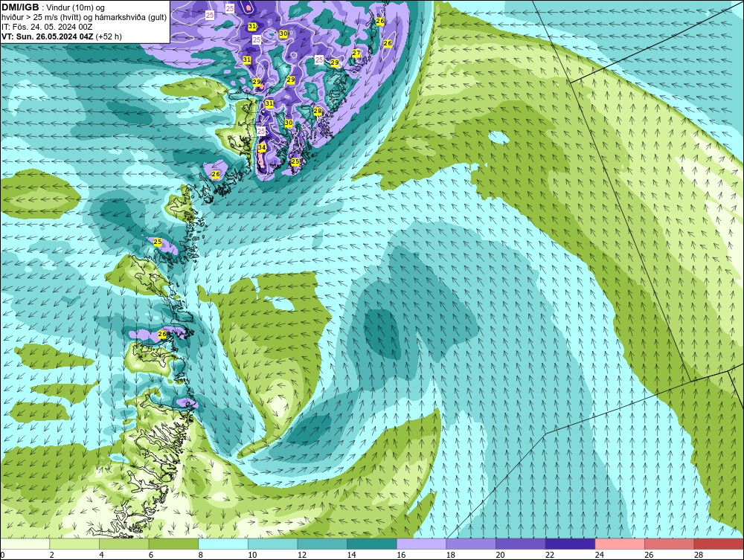
Task: Pick the 16–18 m/s lilac legend swatch
Action: pos(421,544)
